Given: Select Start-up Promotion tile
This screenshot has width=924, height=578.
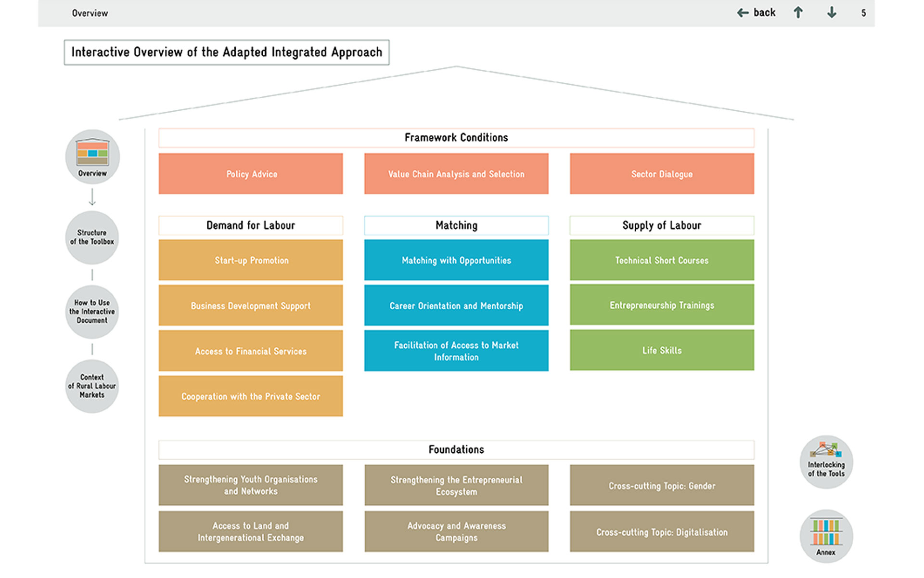Looking at the screenshot, I should (x=251, y=260).
